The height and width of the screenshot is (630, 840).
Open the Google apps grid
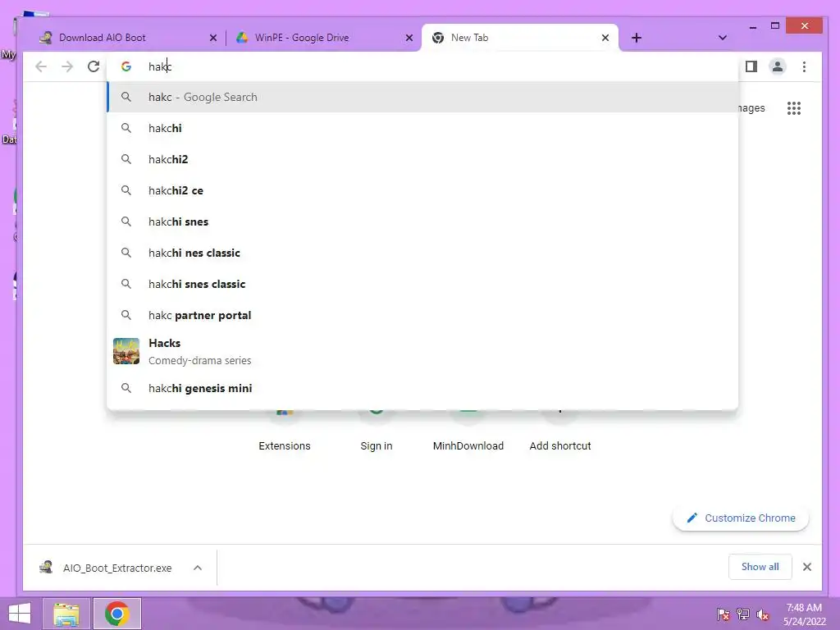tap(794, 108)
